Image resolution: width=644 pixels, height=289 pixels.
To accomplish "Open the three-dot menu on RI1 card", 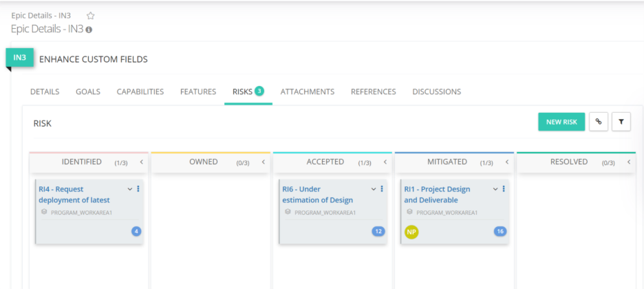I will coord(504,189).
